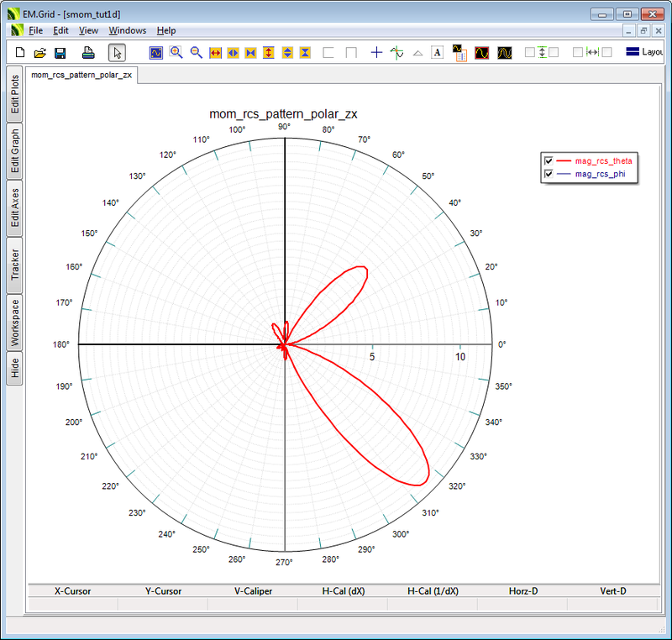This screenshot has width=672, height=640.
Task: Click the red line swatch for mag_rcs_theta
Action: click(565, 160)
